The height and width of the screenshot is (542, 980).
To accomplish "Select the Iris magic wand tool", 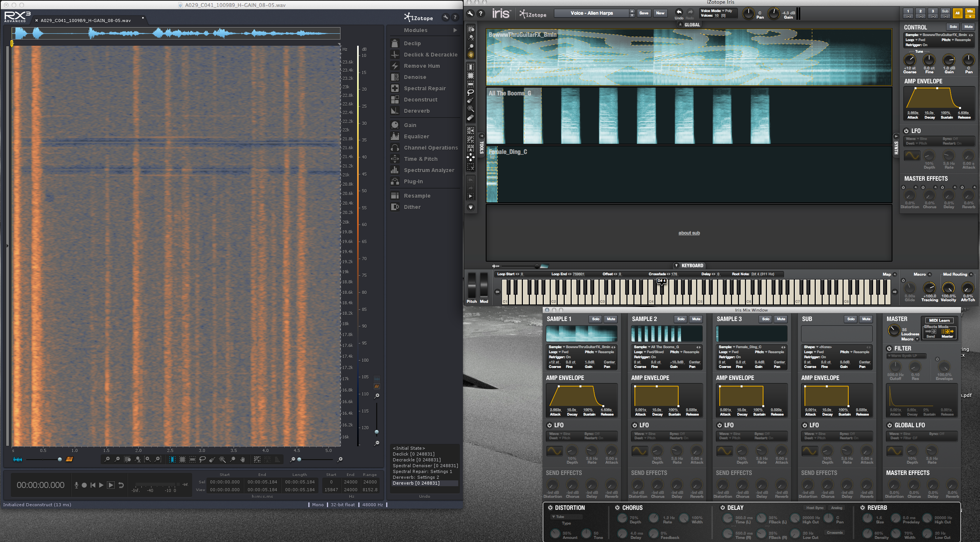I will pos(471,109).
